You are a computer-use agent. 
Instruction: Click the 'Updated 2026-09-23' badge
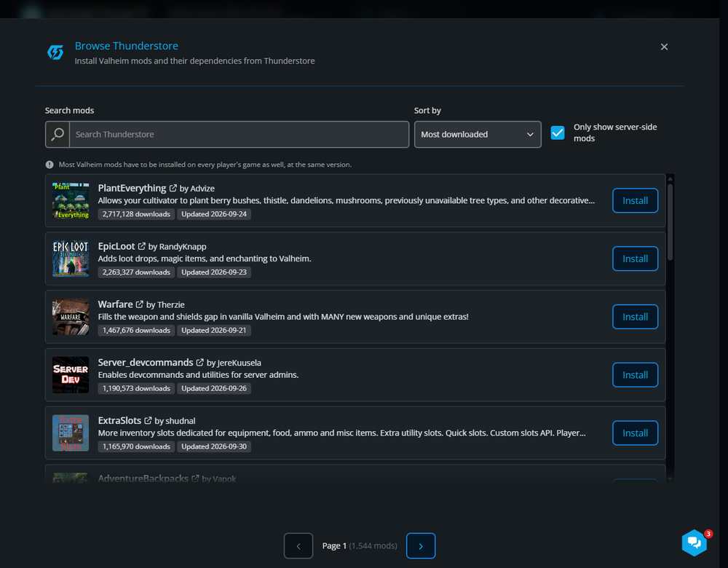214,272
